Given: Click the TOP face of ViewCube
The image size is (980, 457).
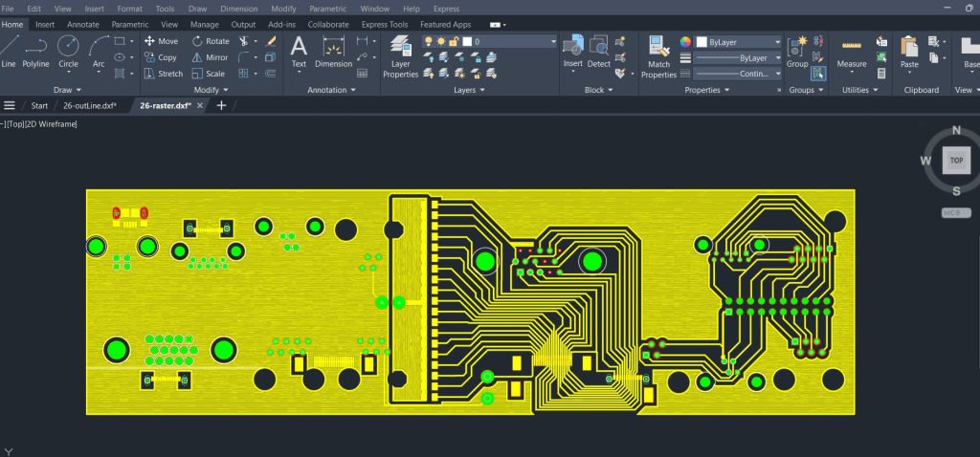Looking at the screenshot, I should pyautogui.click(x=955, y=161).
